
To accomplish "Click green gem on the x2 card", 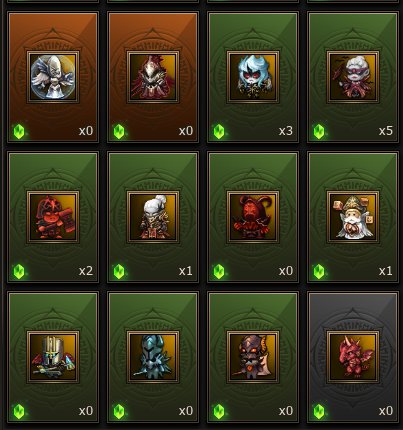I will 19,271.
